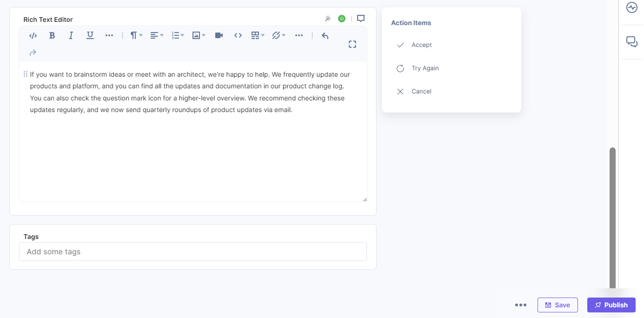Toggle bold formatting
This screenshot has width=644, height=318.
(x=52, y=36)
